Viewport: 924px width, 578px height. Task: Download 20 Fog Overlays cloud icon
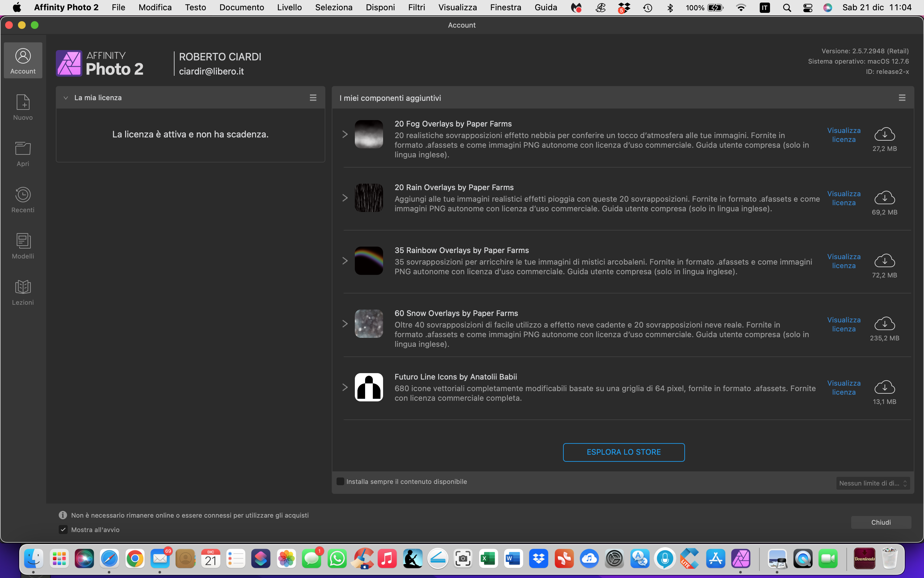[884, 134]
